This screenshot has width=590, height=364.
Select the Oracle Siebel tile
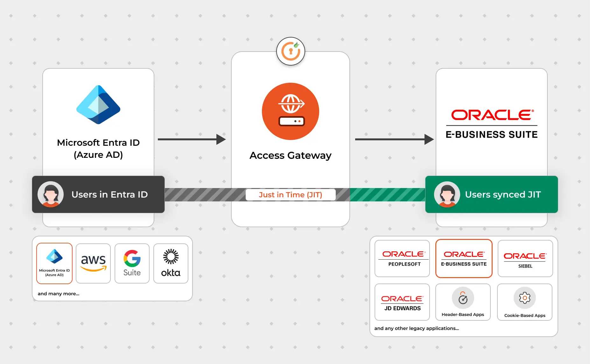tap(525, 258)
